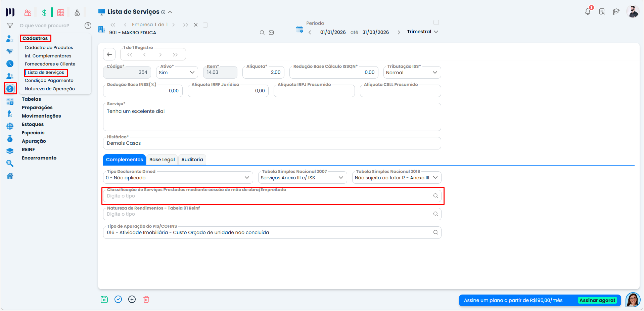Screen dimensions: 644x311
Task: Search company with magnifier icon
Action: pyautogui.click(x=262, y=33)
